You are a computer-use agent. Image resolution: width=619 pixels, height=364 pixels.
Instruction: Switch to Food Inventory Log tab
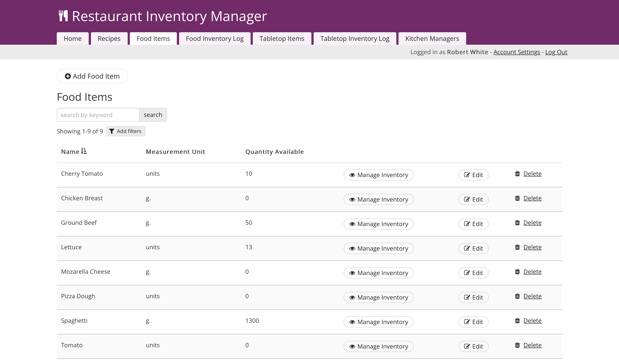(215, 38)
